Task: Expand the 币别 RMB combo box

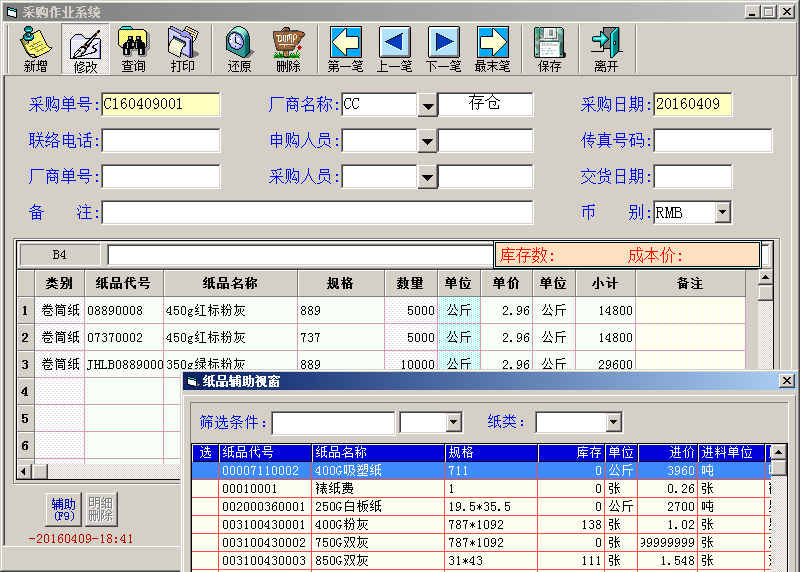Action: coord(722,212)
